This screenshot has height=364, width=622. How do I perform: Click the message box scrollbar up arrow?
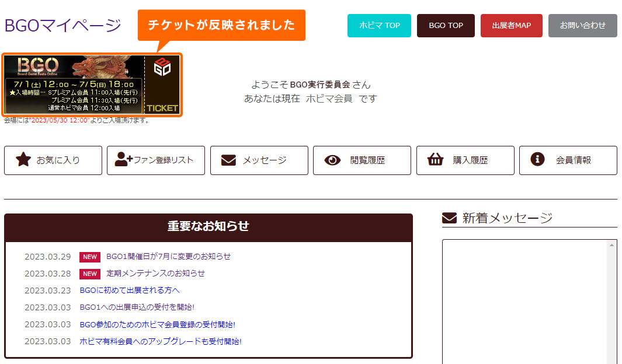[x=611, y=245]
